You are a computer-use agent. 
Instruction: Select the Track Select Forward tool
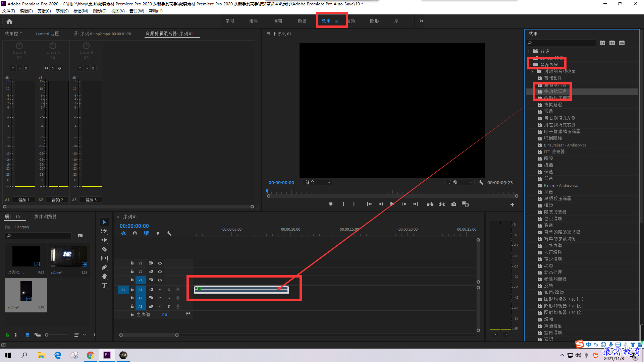coord(104,231)
